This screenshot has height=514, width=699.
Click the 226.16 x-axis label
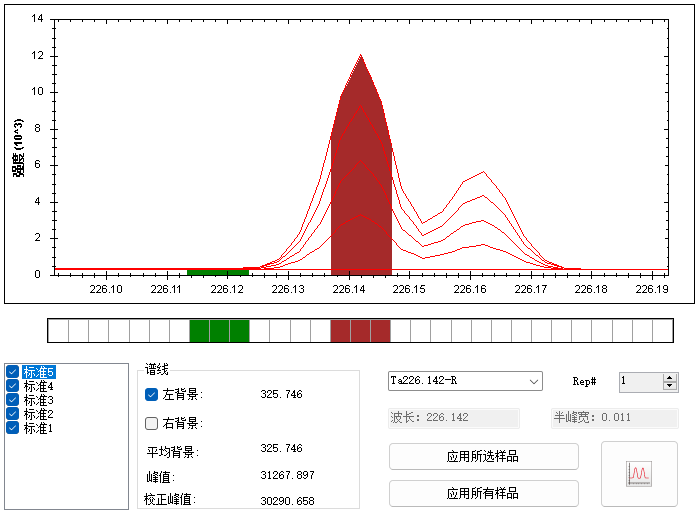click(470, 289)
